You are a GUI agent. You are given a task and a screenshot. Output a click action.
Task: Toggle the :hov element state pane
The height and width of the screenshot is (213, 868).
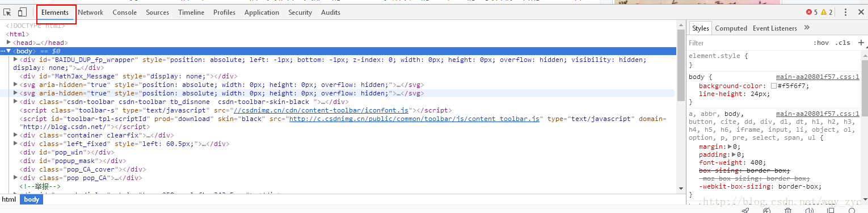[x=821, y=43]
